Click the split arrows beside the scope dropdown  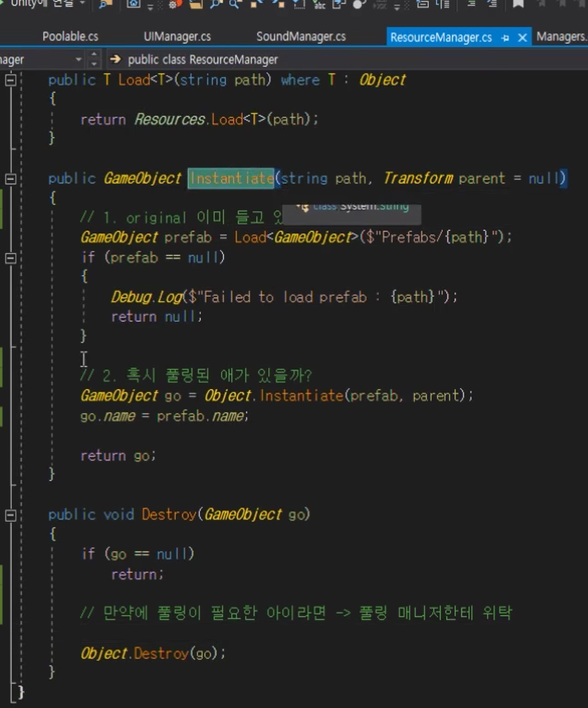94,59
